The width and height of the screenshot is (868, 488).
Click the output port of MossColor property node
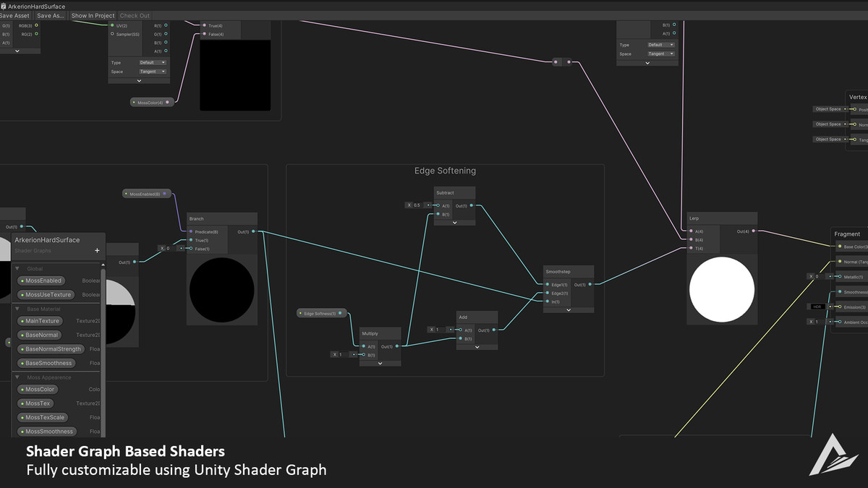coord(168,103)
